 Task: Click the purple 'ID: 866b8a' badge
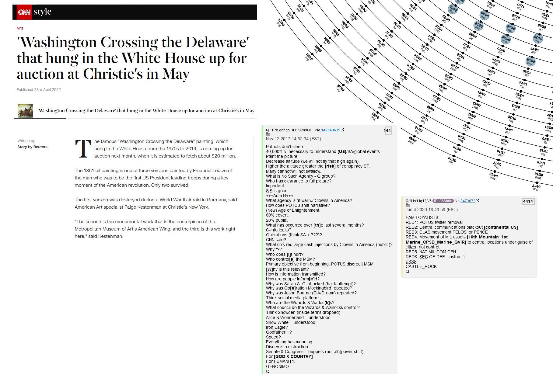[443, 201]
